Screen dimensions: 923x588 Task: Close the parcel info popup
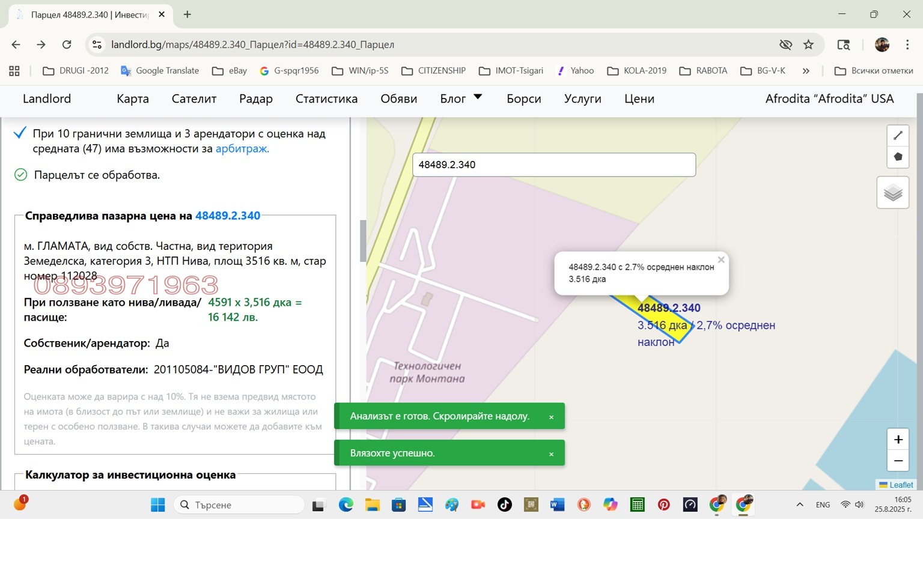coord(721,260)
